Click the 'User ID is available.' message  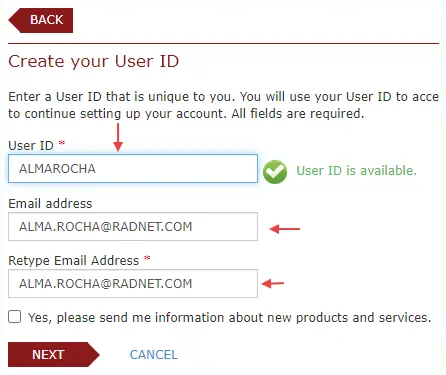point(357,171)
